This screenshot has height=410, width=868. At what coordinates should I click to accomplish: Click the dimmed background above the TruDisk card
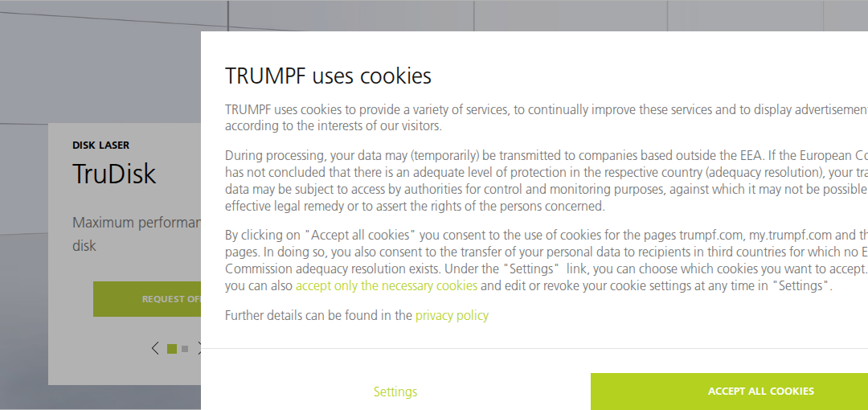pyautogui.click(x=111, y=61)
